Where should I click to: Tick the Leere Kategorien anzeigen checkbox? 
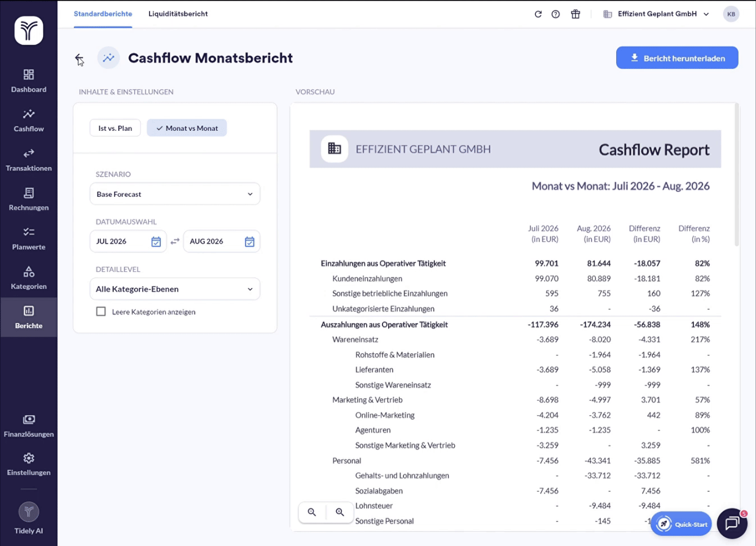click(101, 311)
